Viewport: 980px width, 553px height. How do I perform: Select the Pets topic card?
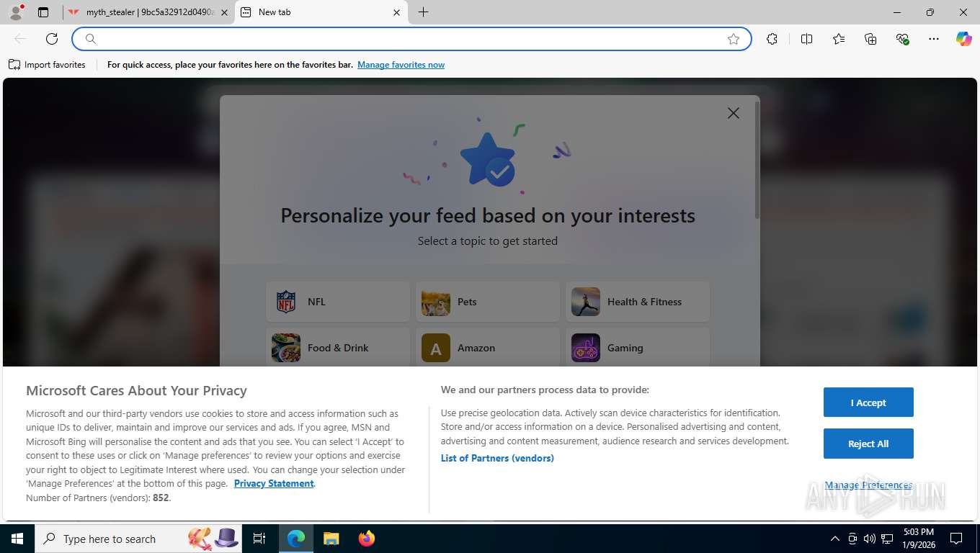(488, 302)
